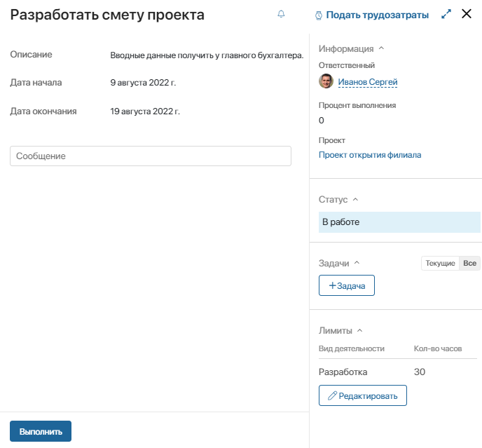
Task: Click the notification bell icon
Action: (281, 14)
